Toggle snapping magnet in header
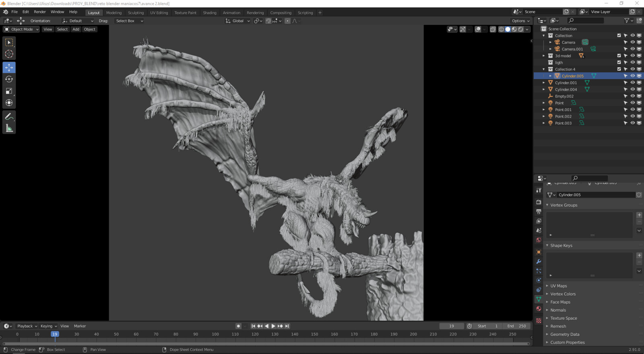 pos(268,21)
